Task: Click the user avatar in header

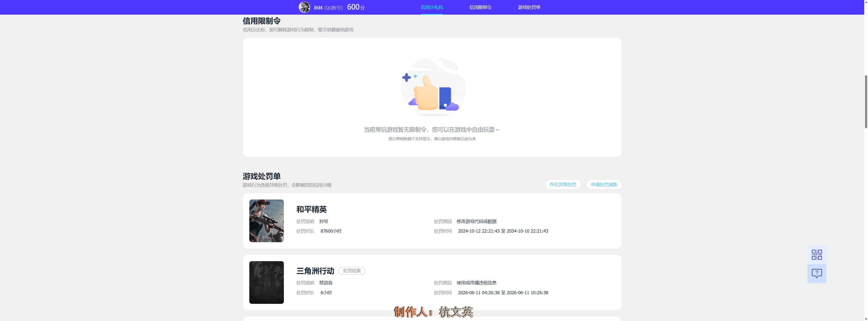Action: pyautogui.click(x=304, y=7)
